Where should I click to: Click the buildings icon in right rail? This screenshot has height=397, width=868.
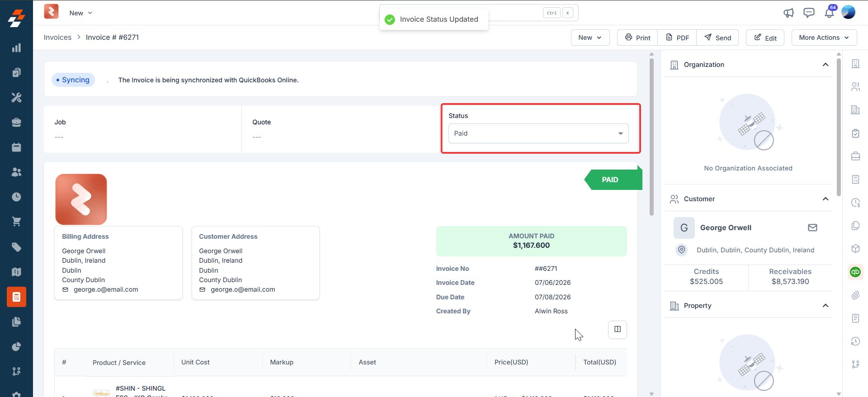pyautogui.click(x=855, y=110)
